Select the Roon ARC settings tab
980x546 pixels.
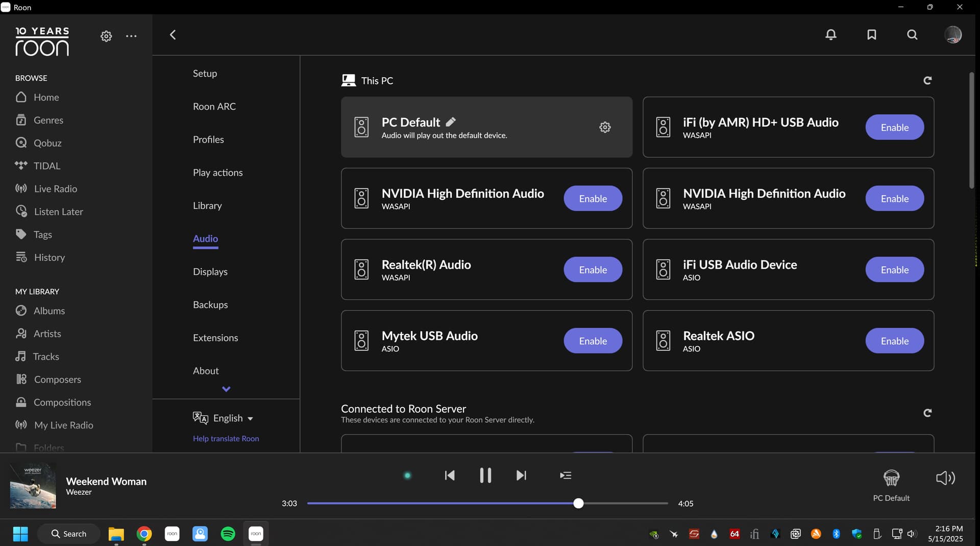point(214,106)
